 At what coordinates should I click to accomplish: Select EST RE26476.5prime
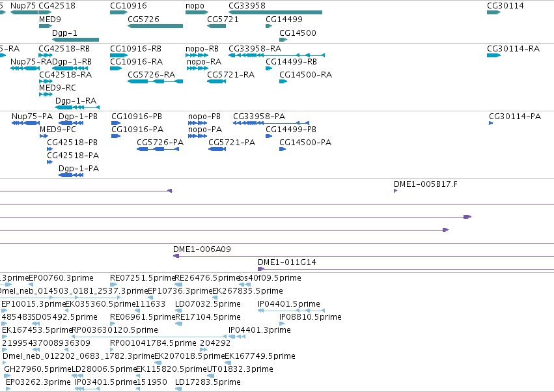click(208, 278)
